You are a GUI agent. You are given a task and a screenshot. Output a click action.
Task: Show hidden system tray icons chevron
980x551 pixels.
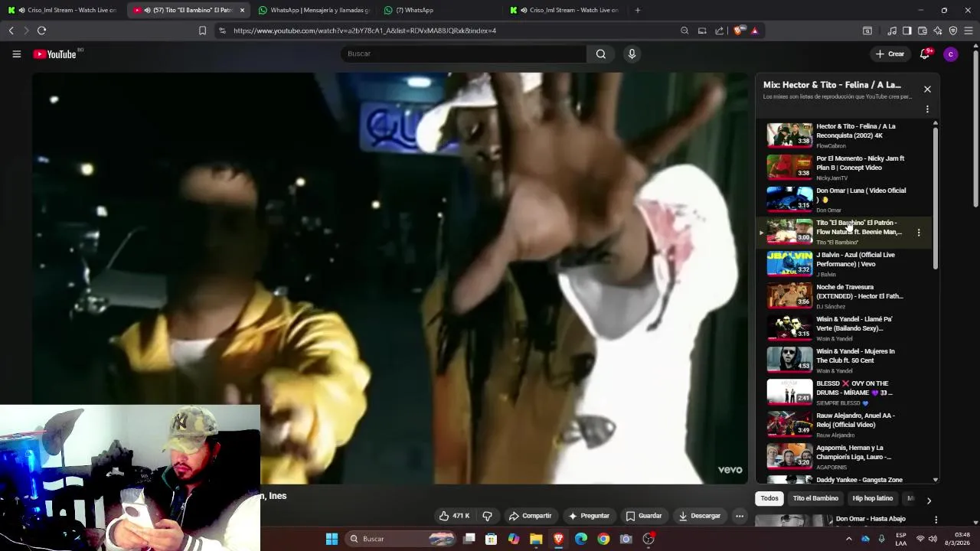point(848,539)
